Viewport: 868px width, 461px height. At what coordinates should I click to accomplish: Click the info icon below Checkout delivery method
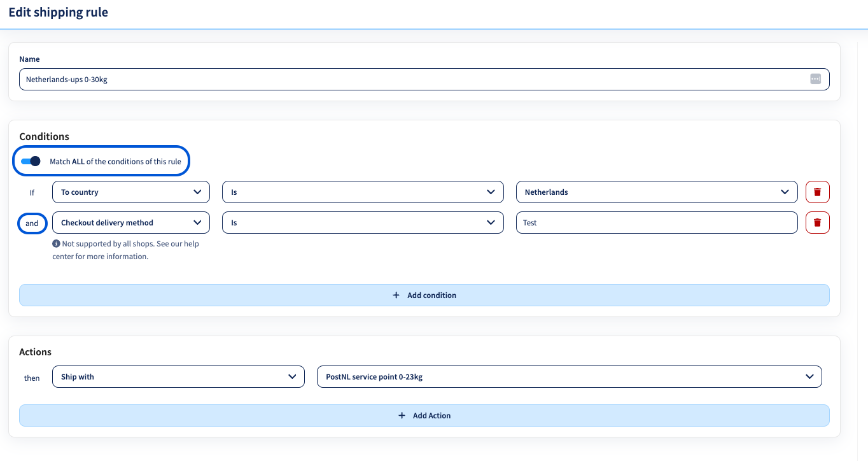(57, 243)
